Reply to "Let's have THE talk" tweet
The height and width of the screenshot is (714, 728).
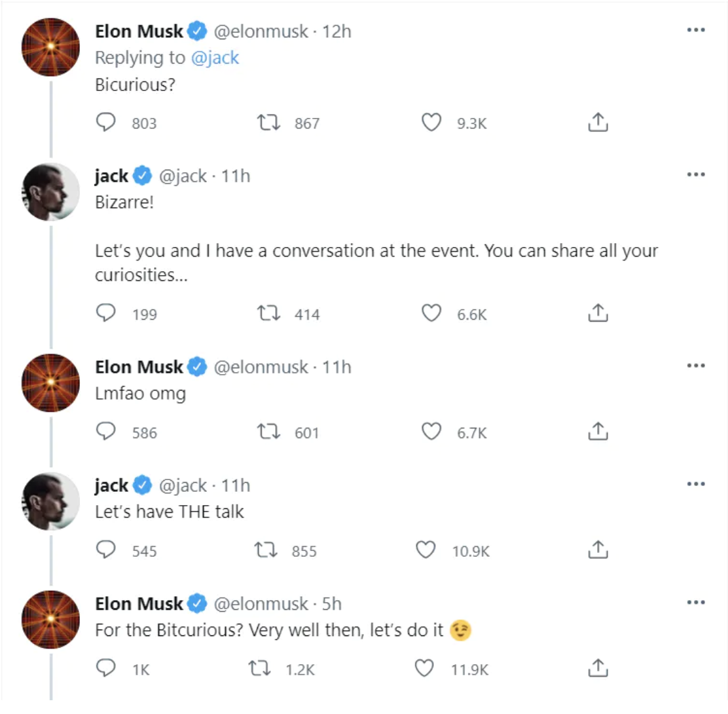click(x=106, y=550)
